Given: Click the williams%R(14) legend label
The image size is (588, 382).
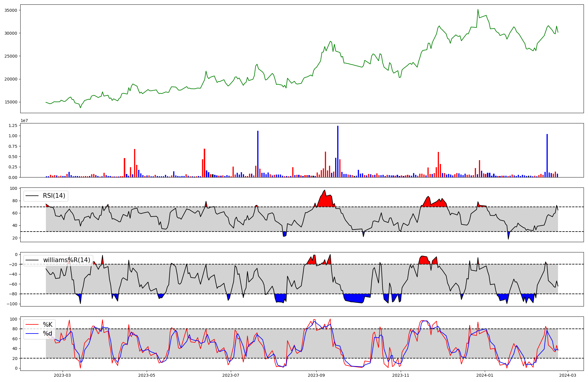Looking at the screenshot, I should [66, 260].
